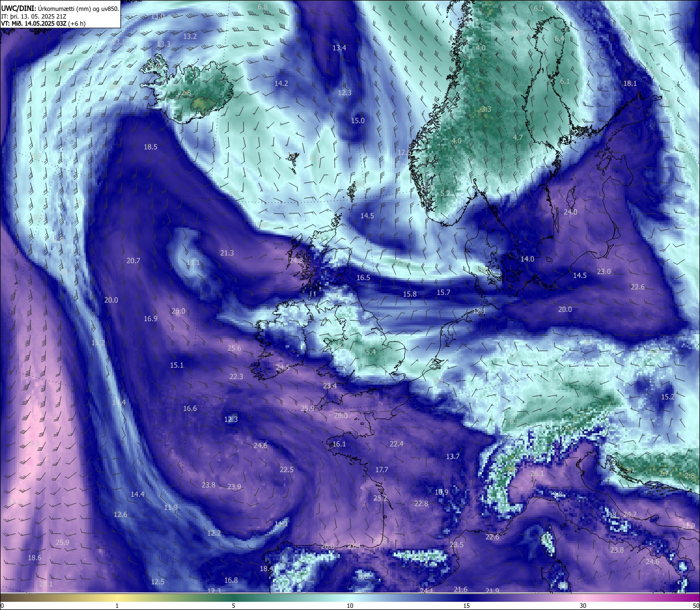This screenshot has width=700, height=610.
Task: Select the 13.4 value label at the top
Action: click(339, 48)
